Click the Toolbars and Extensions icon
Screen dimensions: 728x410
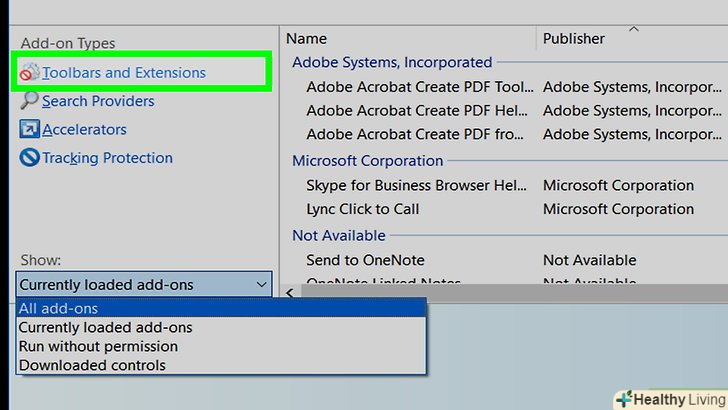[x=29, y=73]
